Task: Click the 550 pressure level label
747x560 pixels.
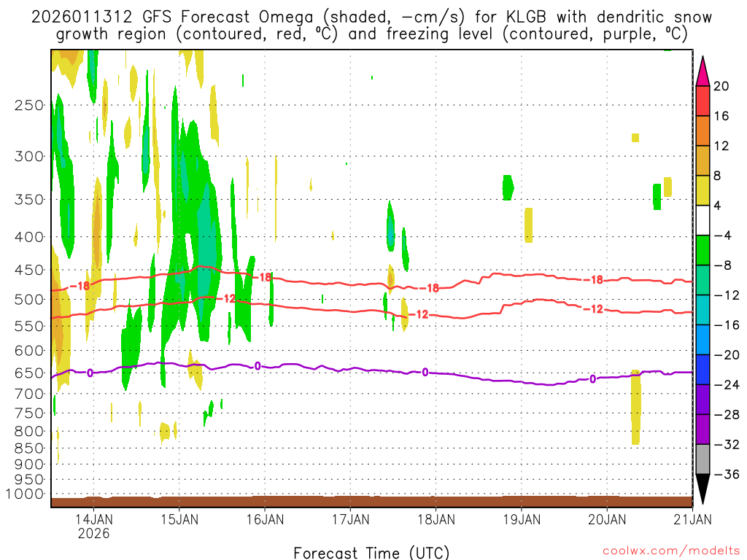Action: 29,326
